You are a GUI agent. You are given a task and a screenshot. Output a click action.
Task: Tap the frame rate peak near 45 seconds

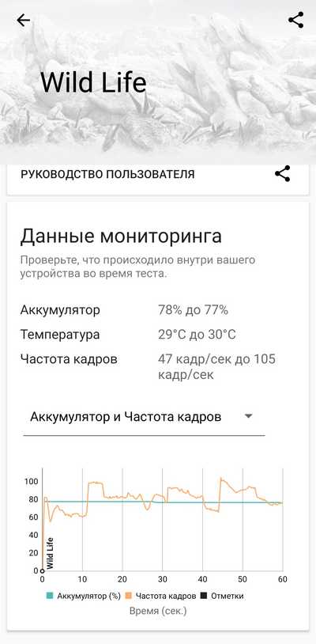(221, 479)
